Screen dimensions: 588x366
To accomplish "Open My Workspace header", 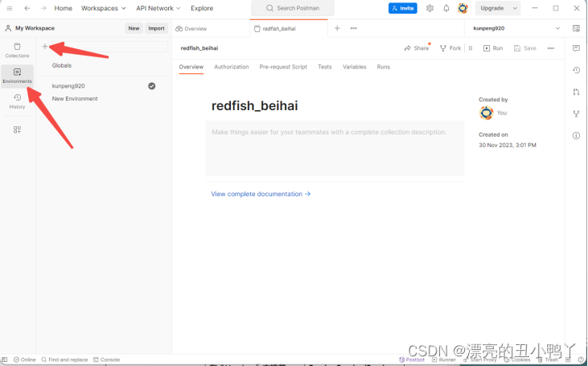I will click(30, 28).
